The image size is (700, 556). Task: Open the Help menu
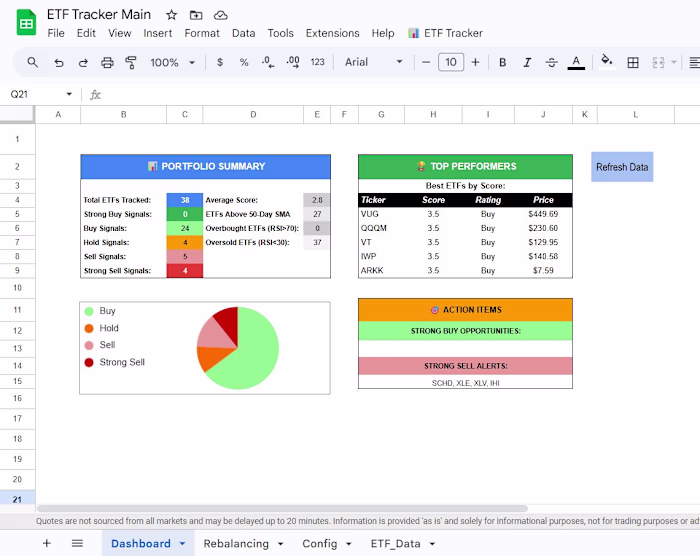[x=383, y=33]
